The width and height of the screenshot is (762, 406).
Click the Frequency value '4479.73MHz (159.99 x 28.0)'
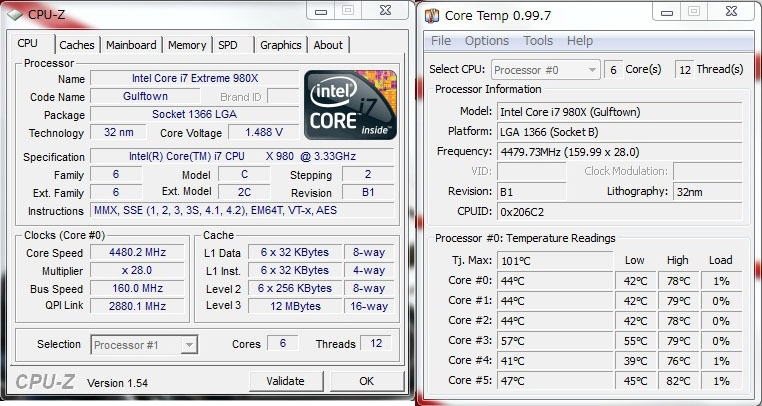click(620, 152)
